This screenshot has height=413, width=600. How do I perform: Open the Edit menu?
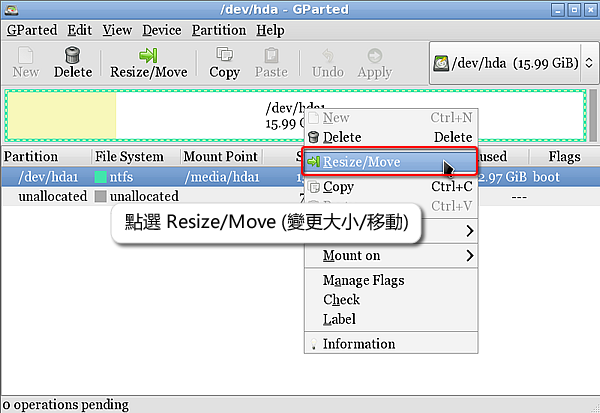click(80, 30)
